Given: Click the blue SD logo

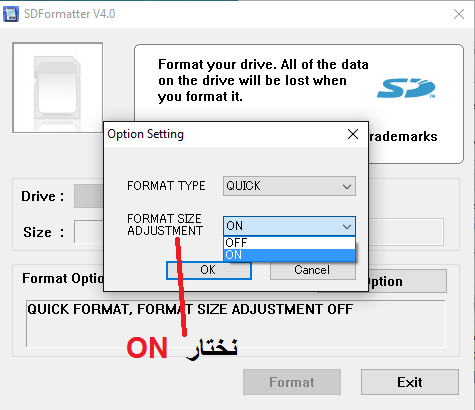Looking at the screenshot, I should 406,88.
